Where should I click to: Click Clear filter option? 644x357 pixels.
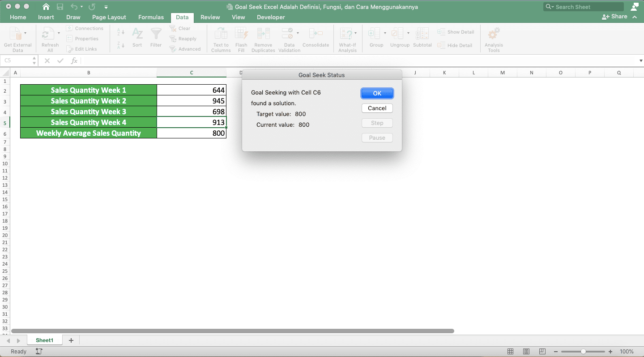pos(180,28)
